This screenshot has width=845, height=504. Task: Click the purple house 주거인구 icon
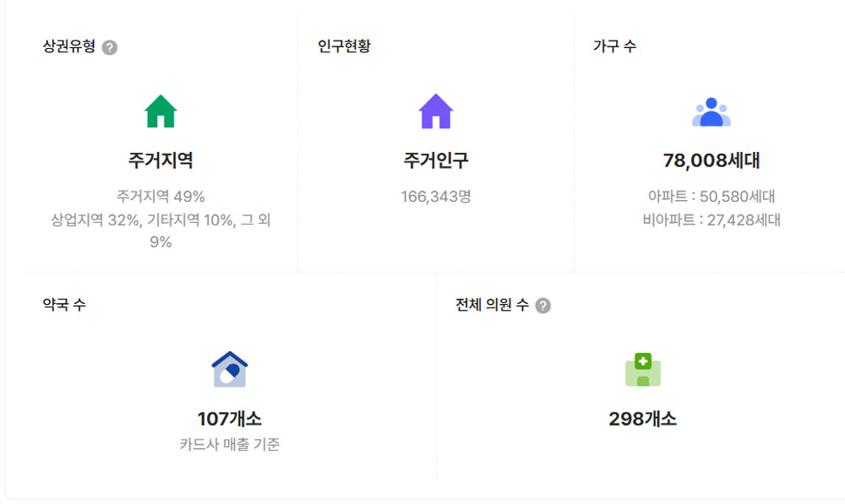436,111
